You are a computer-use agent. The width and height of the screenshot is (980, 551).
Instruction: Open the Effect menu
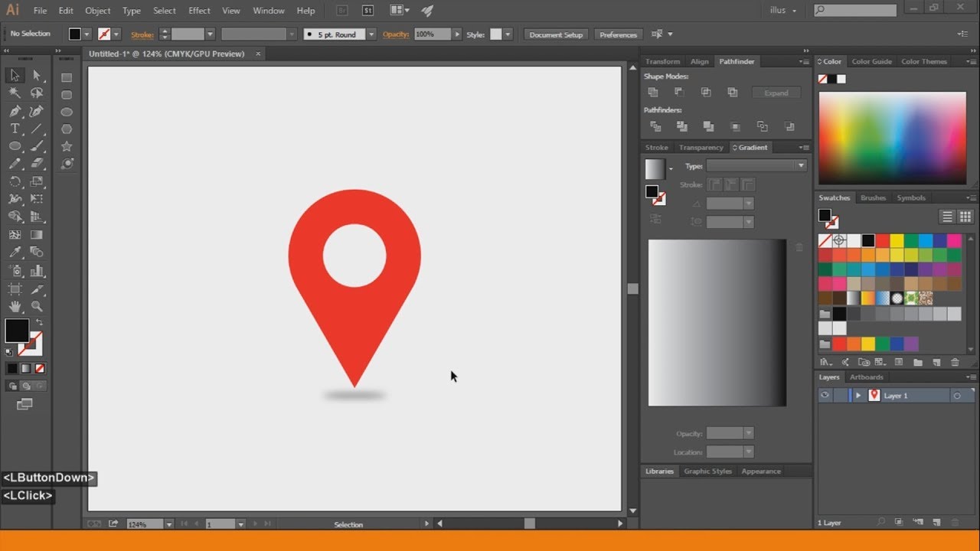199,11
